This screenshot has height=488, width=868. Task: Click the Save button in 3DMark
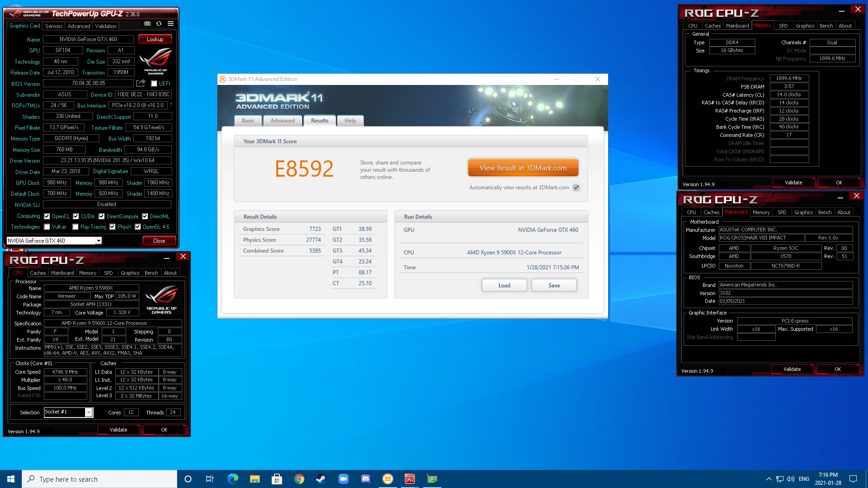[x=554, y=286]
